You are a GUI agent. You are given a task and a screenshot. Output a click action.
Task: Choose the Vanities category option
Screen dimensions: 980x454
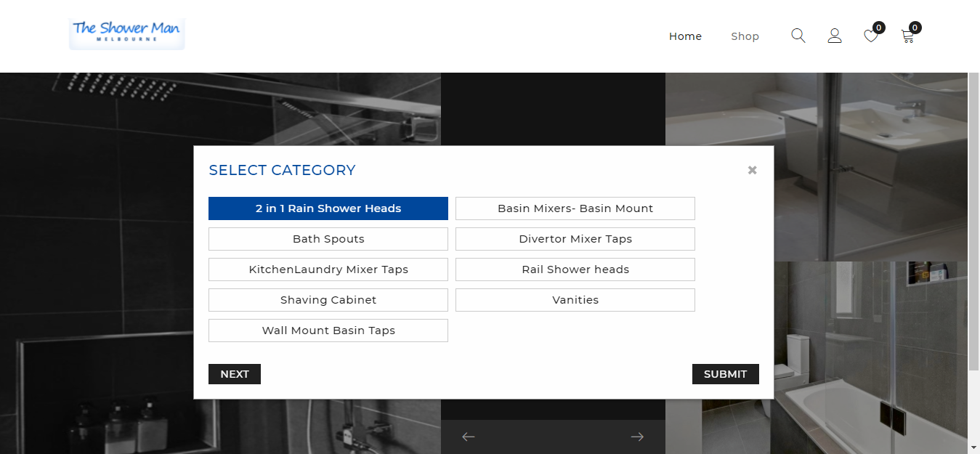(x=575, y=300)
